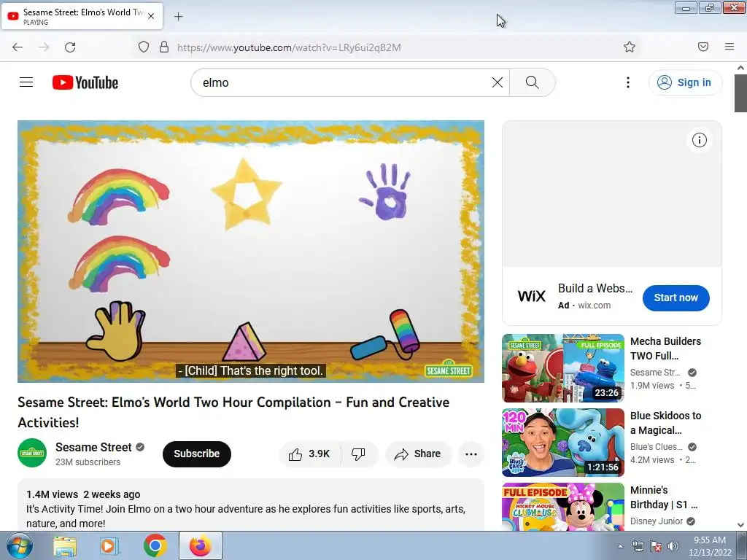Viewport: 747px width, 560px height.
Task: Dislike the video with thumbs down
Action: [x=359, y=454]
